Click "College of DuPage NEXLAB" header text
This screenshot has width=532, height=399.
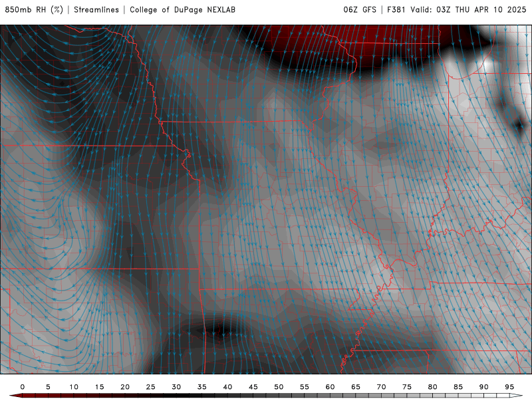point(182,10)
